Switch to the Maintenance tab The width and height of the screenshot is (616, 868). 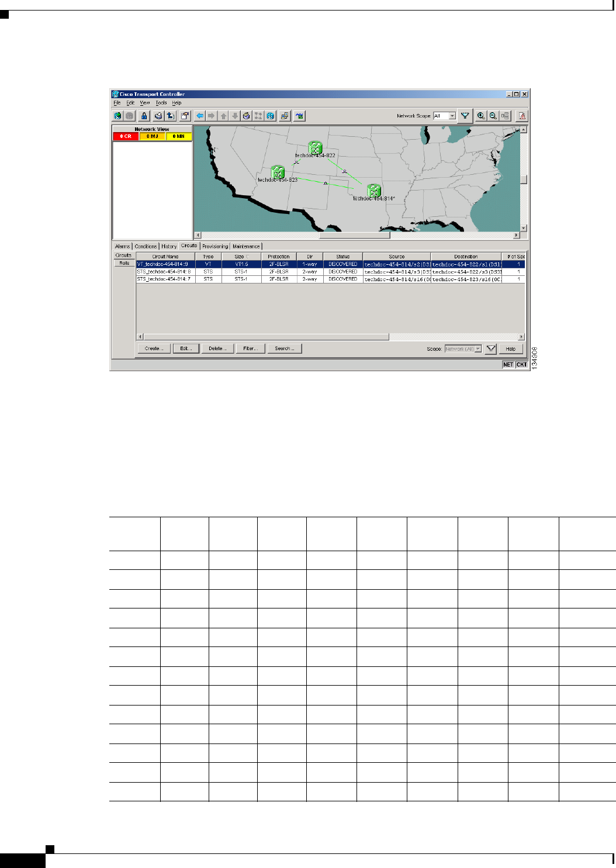click(x=246, y=246)
